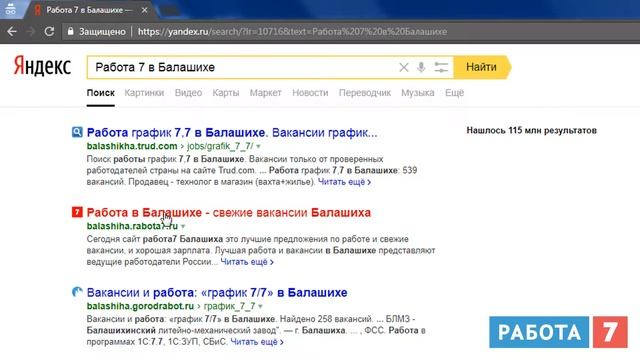Click red 7 favicon of rabota7 result
640x360 pixels.
coord(77,212)
